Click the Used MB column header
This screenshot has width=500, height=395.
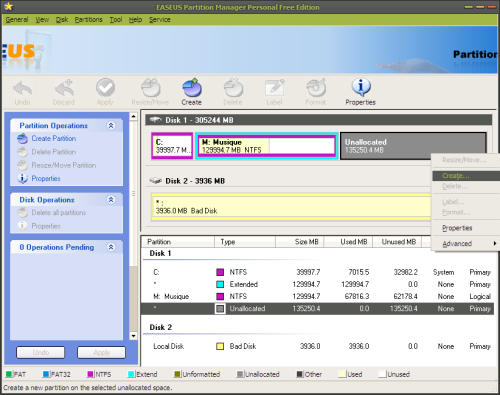tap(348, 242)
